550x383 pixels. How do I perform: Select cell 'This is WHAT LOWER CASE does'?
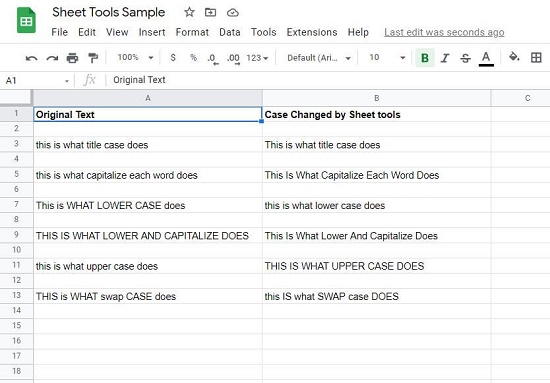pyautogui.click(x=148, y=205)
